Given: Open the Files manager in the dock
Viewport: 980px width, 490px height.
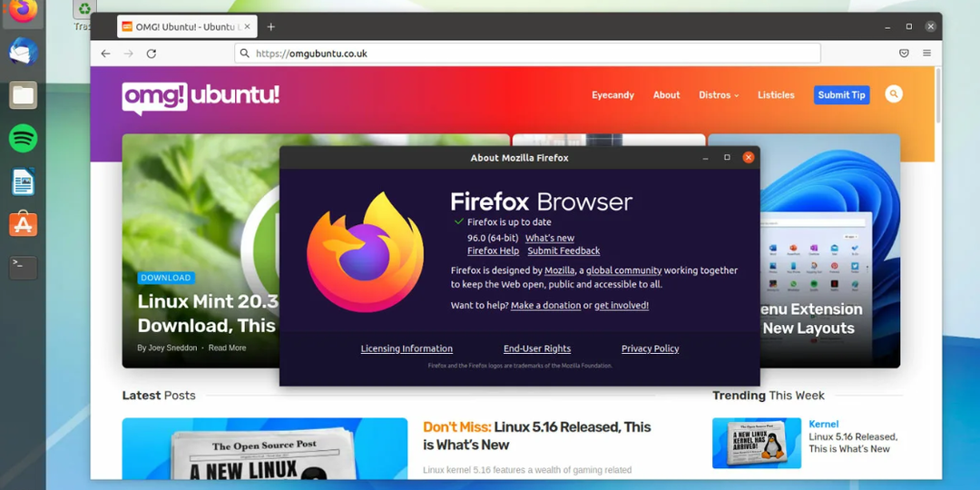Looking at the screenshot, I should coord(23,95).
